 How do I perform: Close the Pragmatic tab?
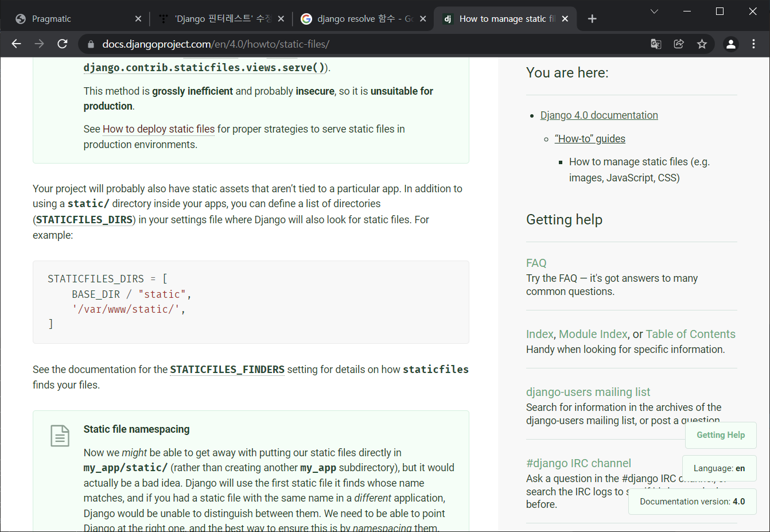click(138, 19)
